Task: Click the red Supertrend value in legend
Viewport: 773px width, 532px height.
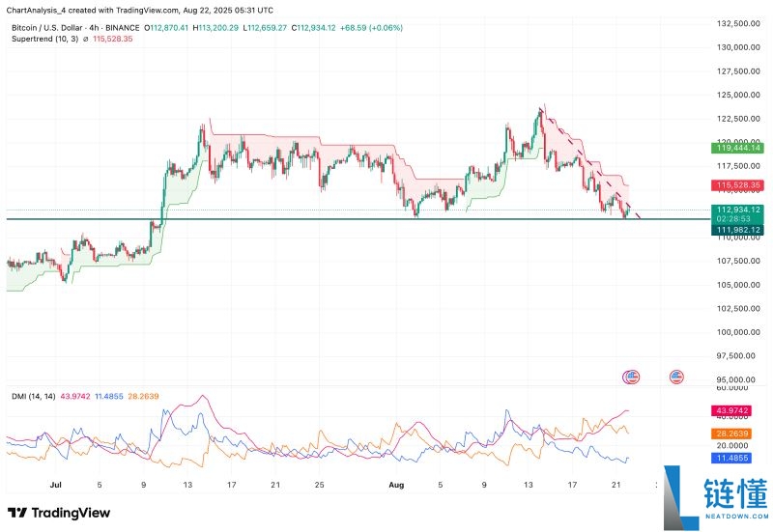Action: coord(113,39)
